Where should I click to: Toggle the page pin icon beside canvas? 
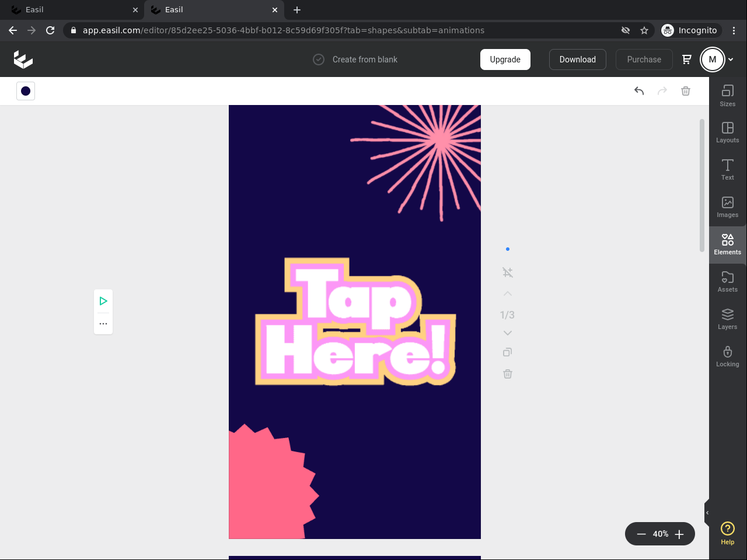coord(508,272)
